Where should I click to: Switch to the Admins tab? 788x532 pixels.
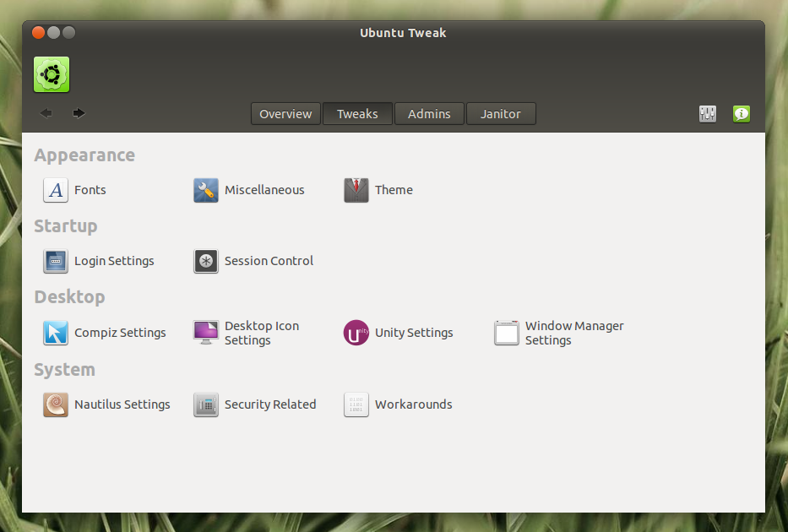tap(429, 113)
